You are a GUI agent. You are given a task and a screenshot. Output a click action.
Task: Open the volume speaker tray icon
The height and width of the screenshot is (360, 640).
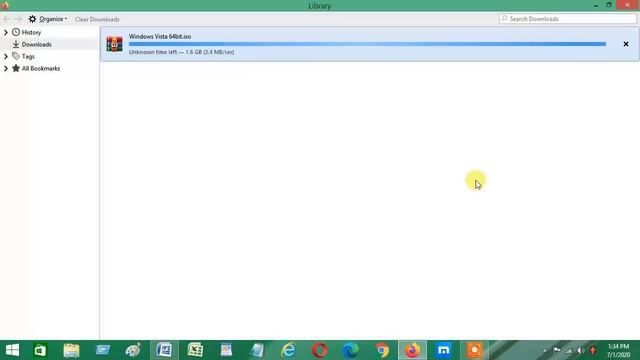[x=581, y=350]
